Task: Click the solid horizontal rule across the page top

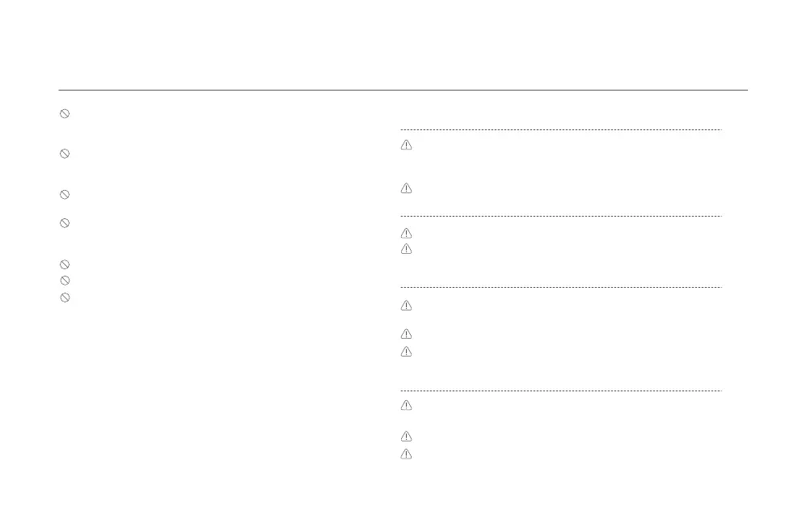Action: click(x=403, y=90)
